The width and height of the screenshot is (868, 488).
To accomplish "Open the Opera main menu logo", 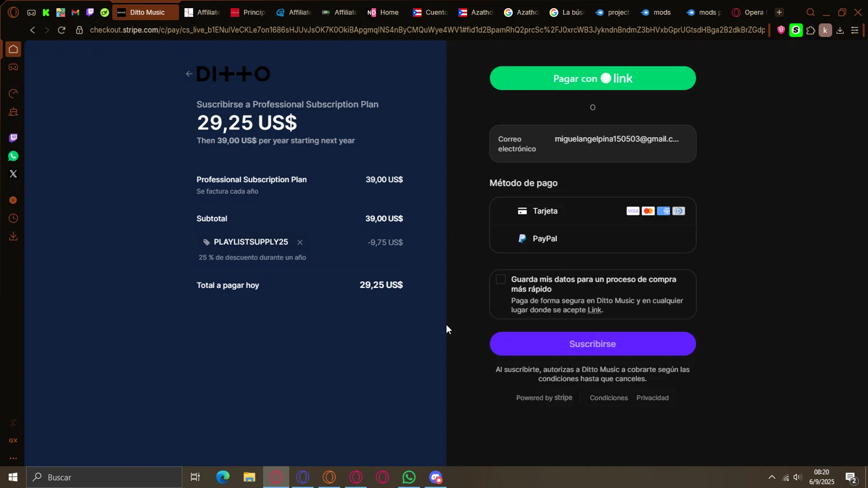I will [x=13, y=12].
